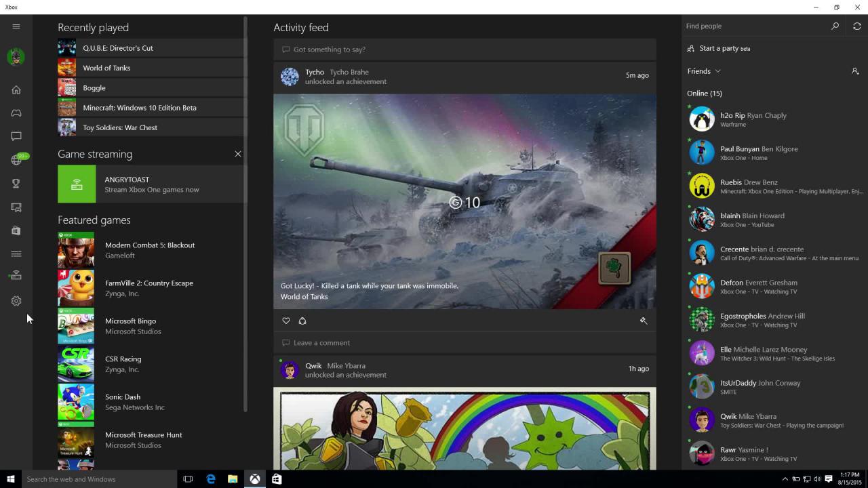Like Tycho's achievement post
The width and height of the screenshot is (868, 488).
click(286, 321)
